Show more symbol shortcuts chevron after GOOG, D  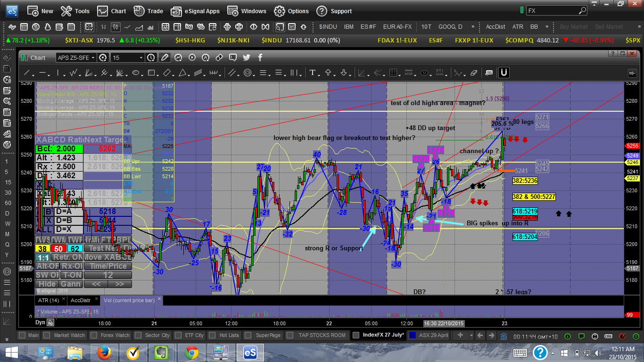pyautogui.click(x=473, y=27)
